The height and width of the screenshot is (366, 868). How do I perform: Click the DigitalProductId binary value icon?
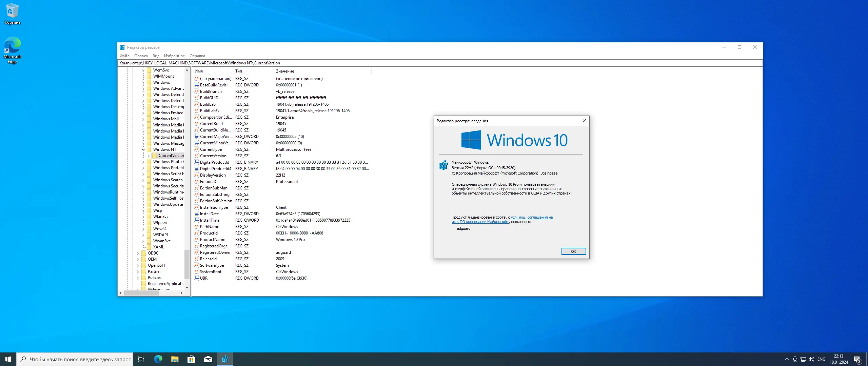196,162
